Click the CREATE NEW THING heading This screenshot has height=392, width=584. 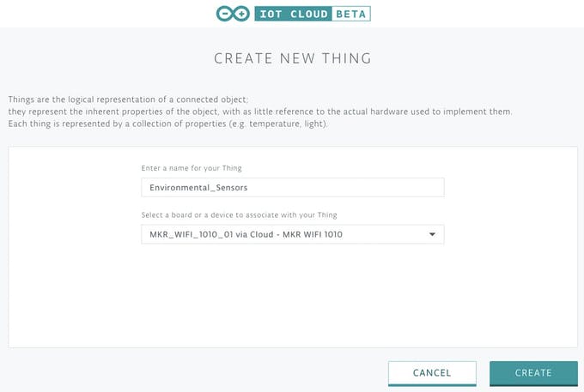(293, 58)
